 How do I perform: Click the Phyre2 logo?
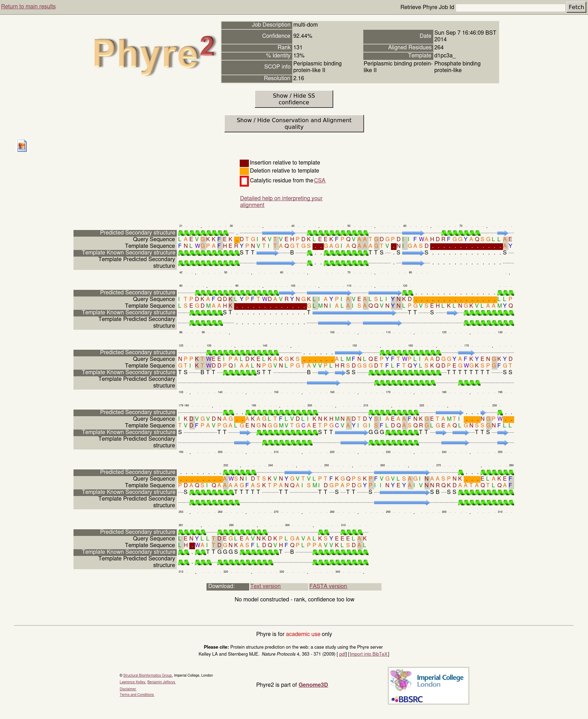154,54
